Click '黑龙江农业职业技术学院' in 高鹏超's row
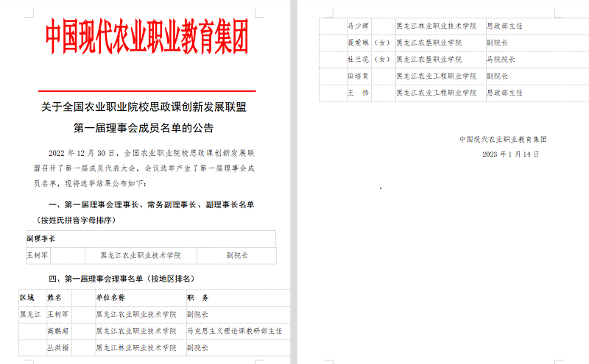 (136, 331)
